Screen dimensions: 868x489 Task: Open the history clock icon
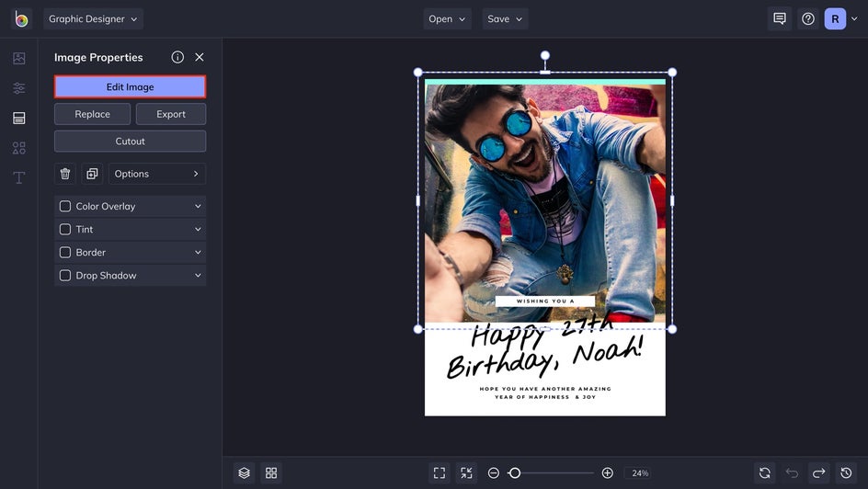846,472
